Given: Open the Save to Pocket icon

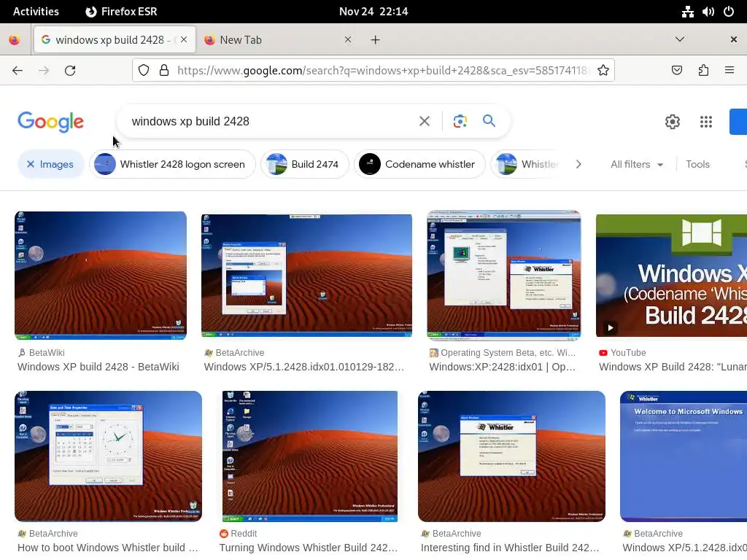Looking at the screenshot, I should [676, 71].
